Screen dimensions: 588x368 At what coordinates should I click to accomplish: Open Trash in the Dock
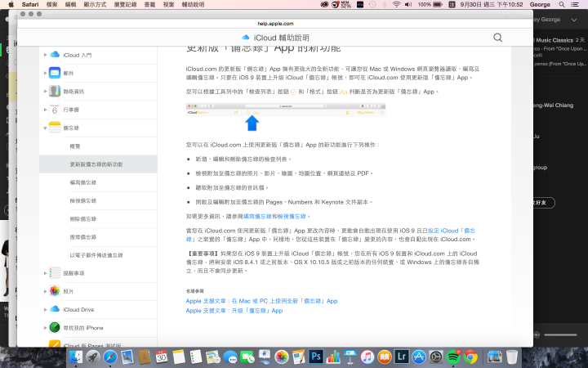point(512,357)
